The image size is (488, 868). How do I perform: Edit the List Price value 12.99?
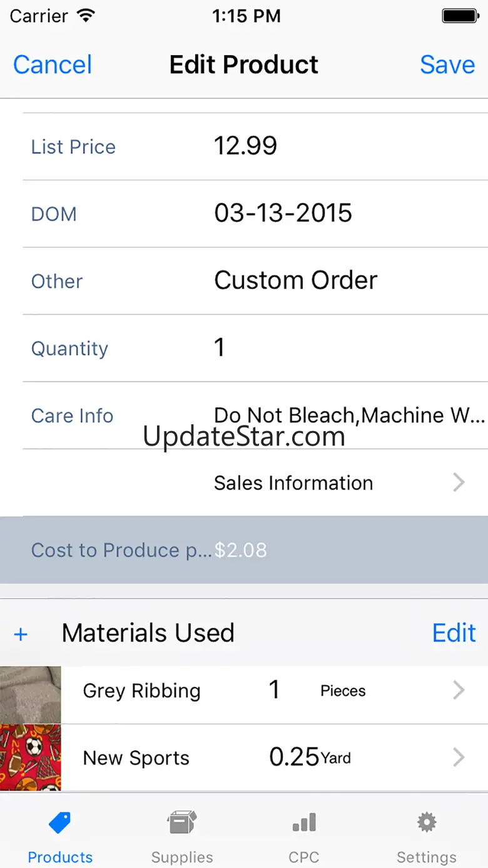pyautogui.click(x=246, y=146)
